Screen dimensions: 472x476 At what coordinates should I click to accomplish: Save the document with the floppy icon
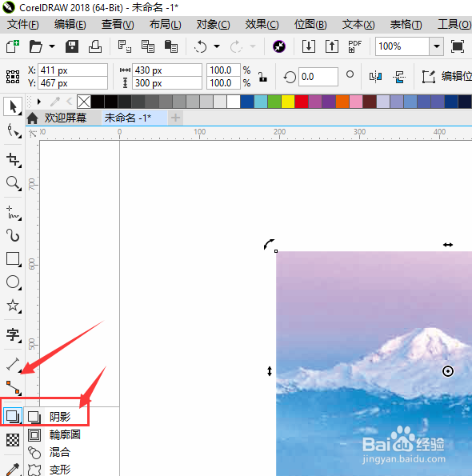(72, 46)
